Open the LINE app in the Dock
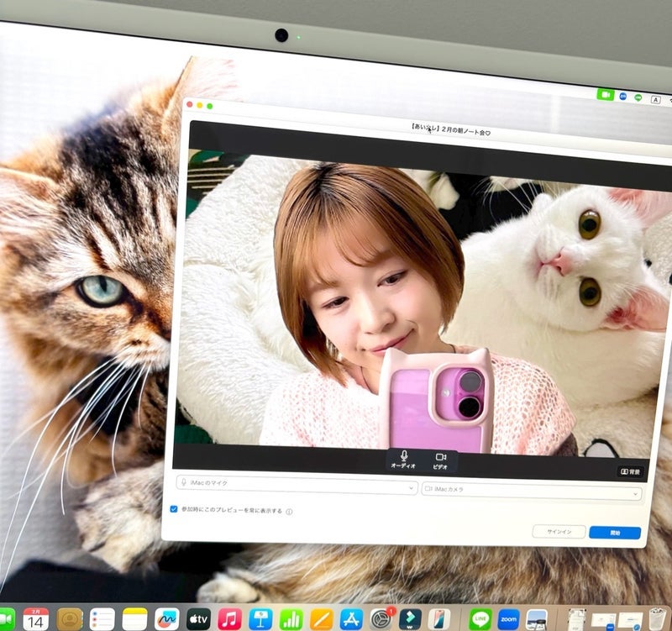672x631 pixels. (x=480, y=619)
